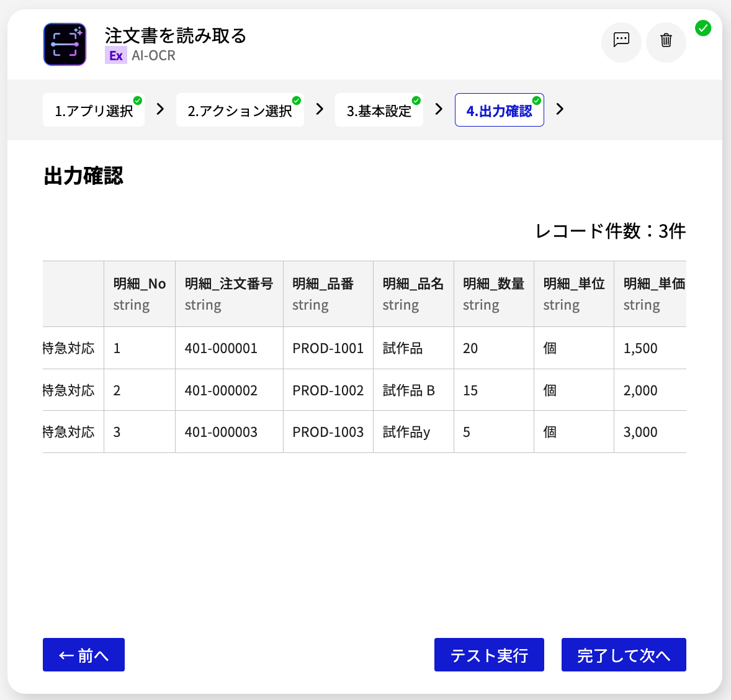Click the AI-OCR label under the title
Screen dimensions: 731x700
point(153,55)
